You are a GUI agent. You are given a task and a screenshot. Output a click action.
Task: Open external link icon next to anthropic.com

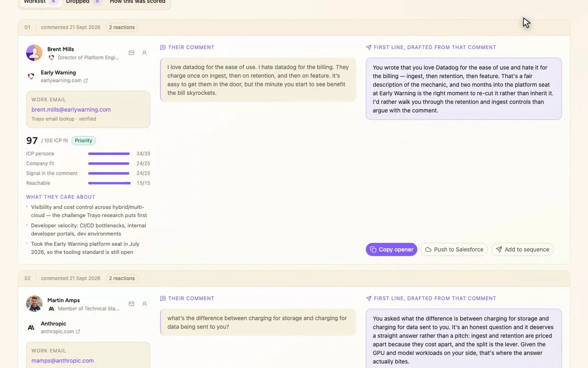point(78,332)
